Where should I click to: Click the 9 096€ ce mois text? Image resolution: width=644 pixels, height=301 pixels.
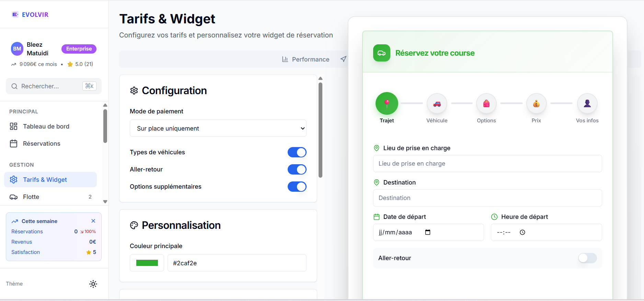coord(38,64)
